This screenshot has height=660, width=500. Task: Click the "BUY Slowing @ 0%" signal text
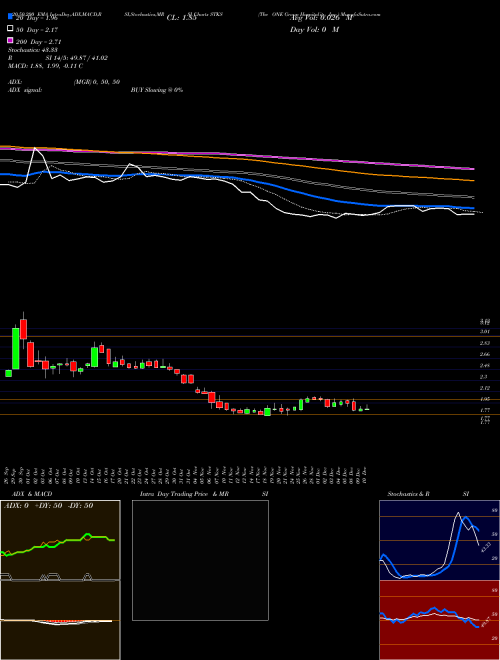pyautogui.click(x=157, y=90)
